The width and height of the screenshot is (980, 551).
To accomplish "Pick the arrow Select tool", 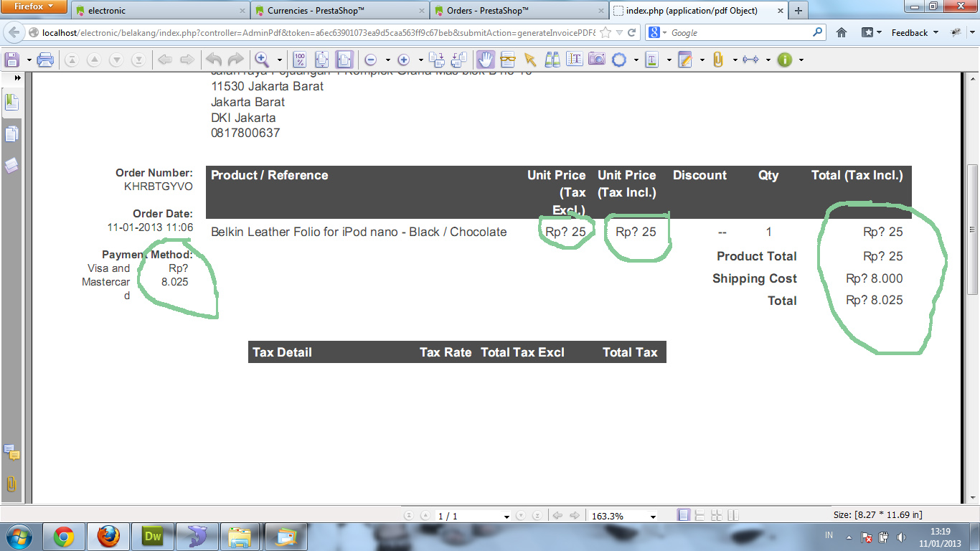I will pos(530,60).
